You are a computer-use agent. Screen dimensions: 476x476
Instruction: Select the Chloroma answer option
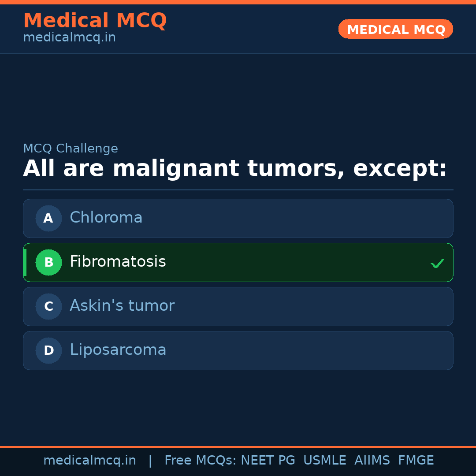[238, 218]
